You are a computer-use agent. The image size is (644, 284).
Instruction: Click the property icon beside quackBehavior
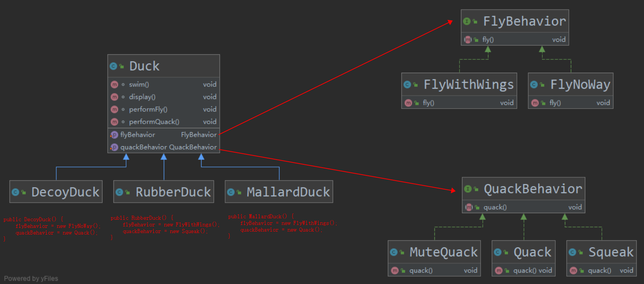point(114,147)
